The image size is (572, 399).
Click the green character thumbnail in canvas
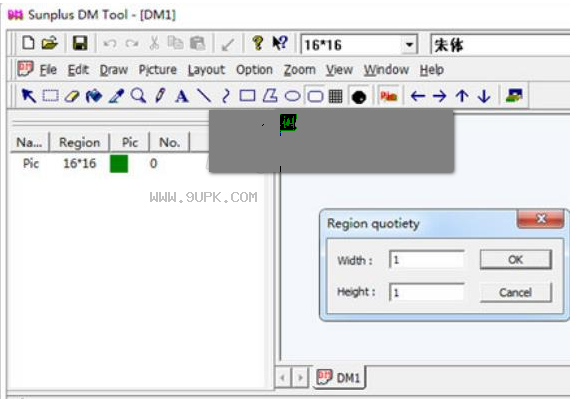click(x=288, y=122)
